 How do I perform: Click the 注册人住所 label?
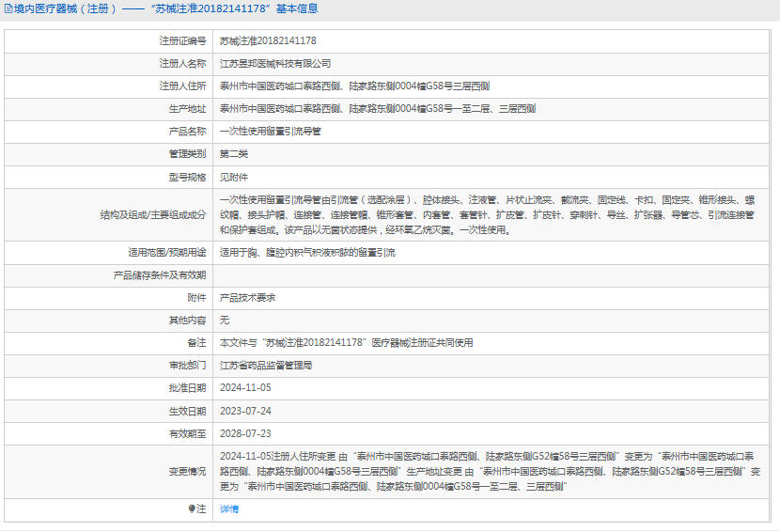click(x=182, y=86)
